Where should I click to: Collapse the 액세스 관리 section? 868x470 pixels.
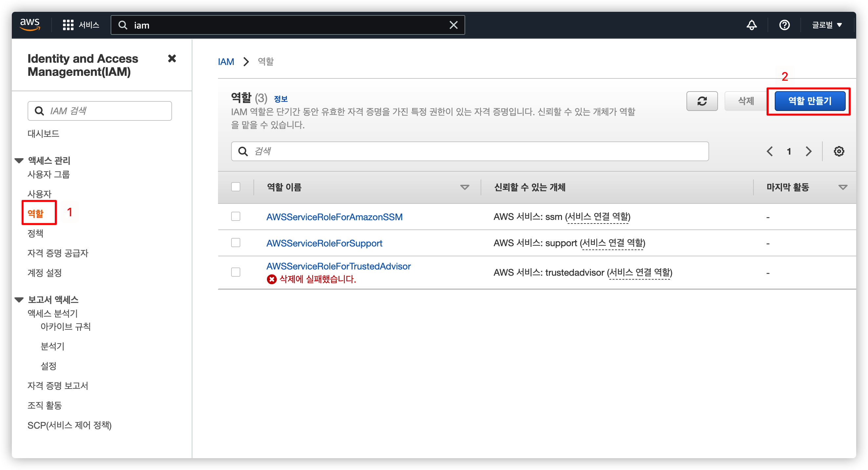(19, 161)
